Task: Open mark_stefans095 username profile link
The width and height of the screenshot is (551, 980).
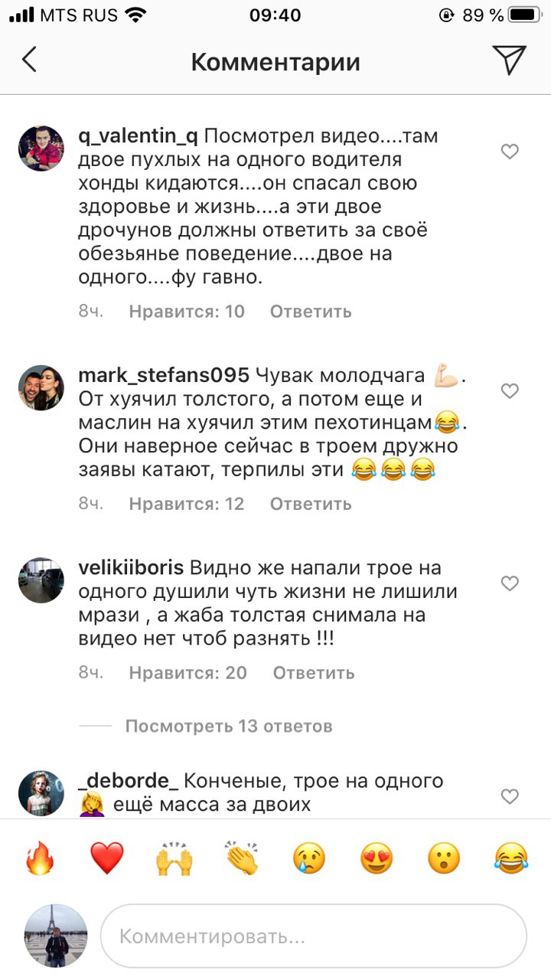Action: pos(164,375)
